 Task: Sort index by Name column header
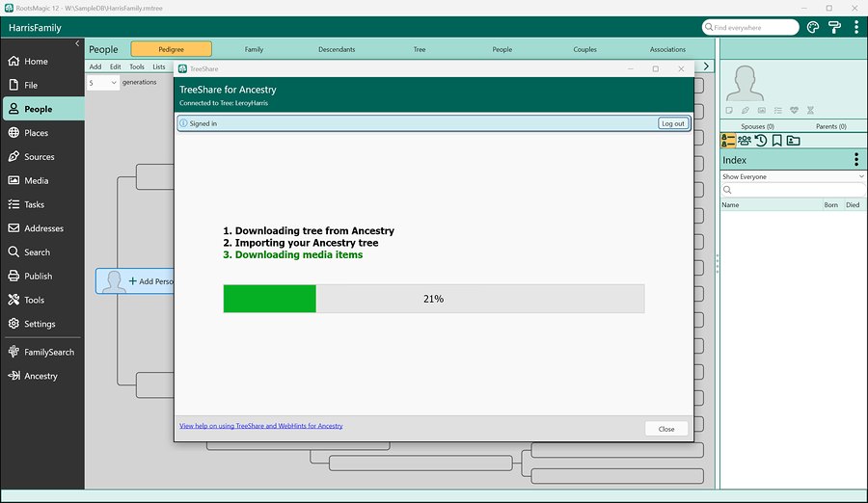(772, 204)
